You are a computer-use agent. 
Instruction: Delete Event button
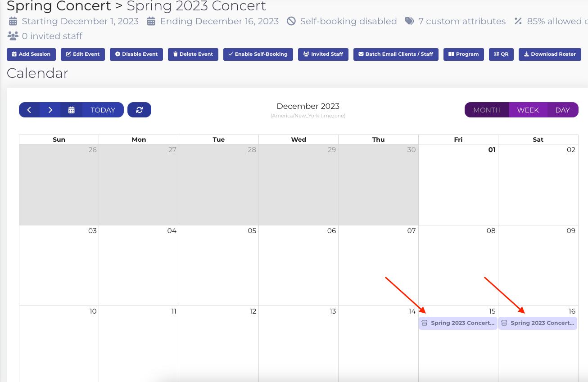point(193,54)
